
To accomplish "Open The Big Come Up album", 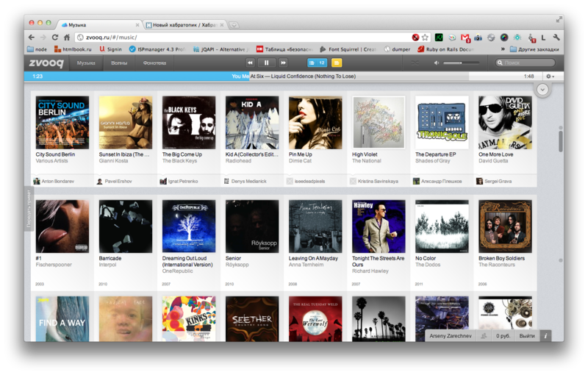I will (189, 123).
